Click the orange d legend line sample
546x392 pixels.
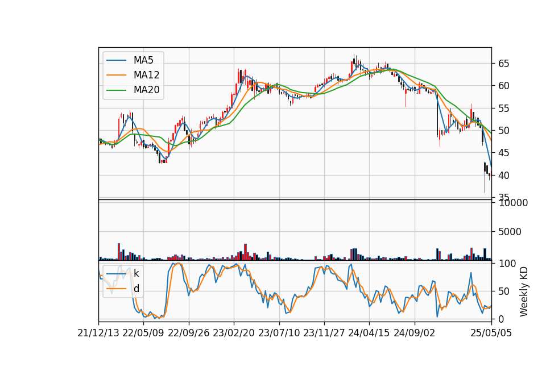click(116, 289)
